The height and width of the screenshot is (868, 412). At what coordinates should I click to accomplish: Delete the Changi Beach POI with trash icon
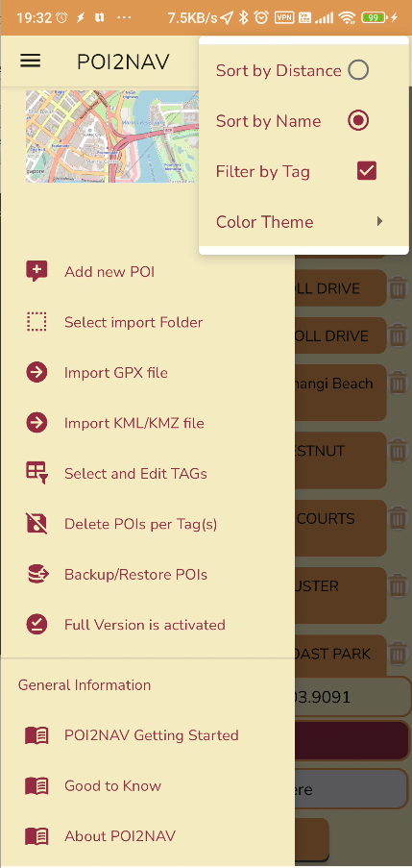[397, 384]
